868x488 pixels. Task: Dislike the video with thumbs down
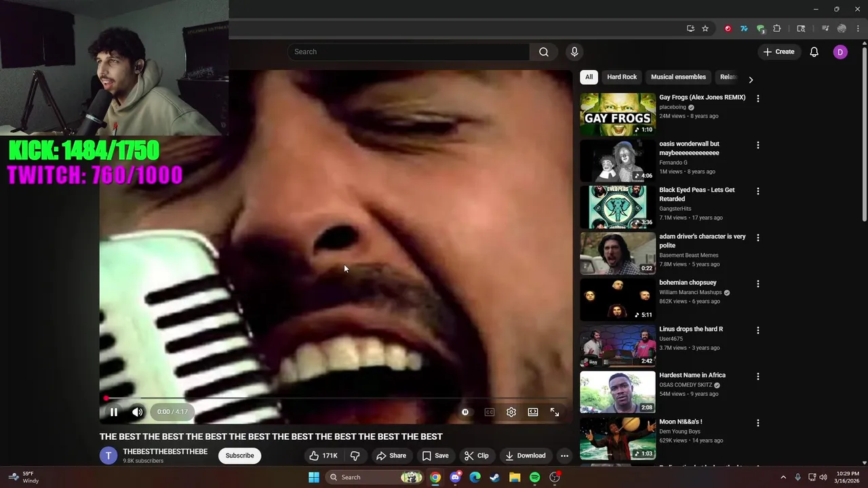(x=355, y=455)
